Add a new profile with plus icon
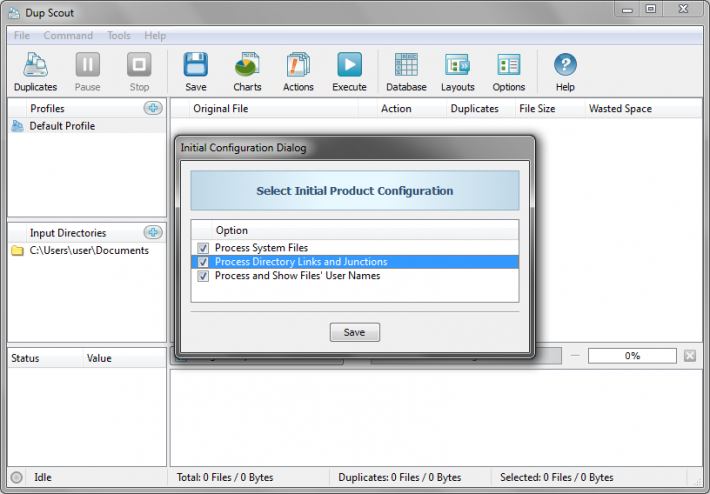Screen dimensions: 710x494 153,108
